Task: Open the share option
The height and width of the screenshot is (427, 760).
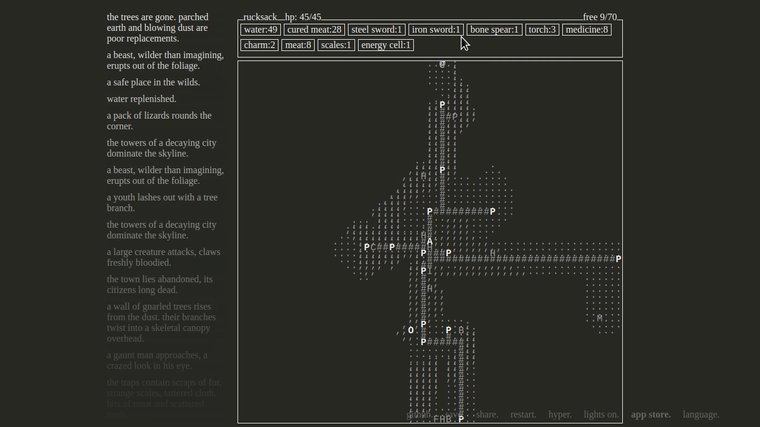Action: tap(487, 414)
